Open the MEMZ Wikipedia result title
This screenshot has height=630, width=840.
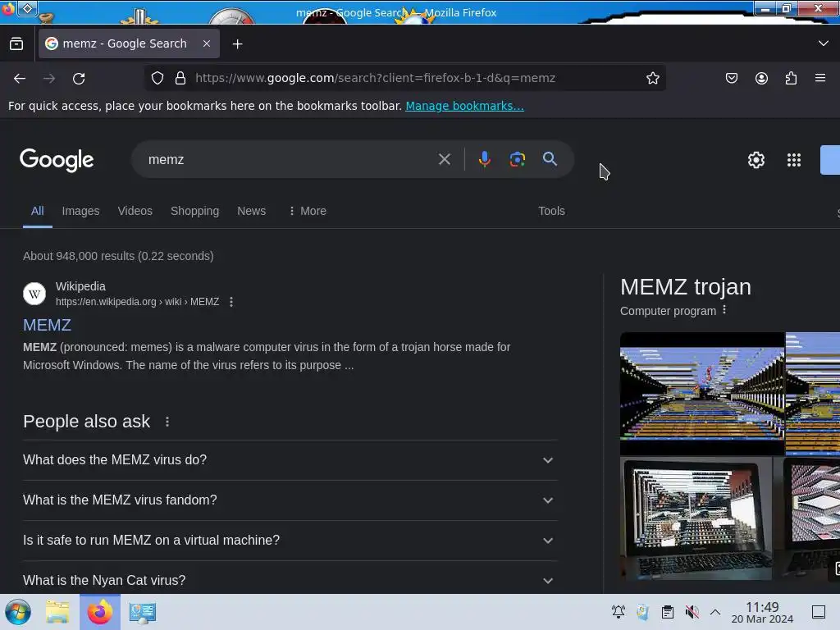[x=47, y=325]
